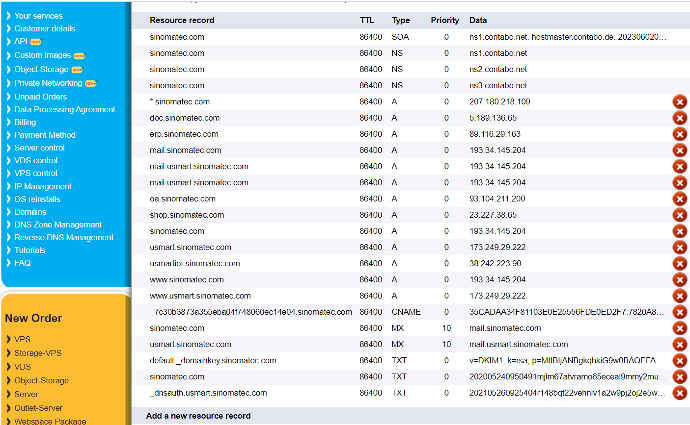Screen dimensions: 690x425
Task: Select the 89.116.29.163 IP value
Action: point(495,134)
